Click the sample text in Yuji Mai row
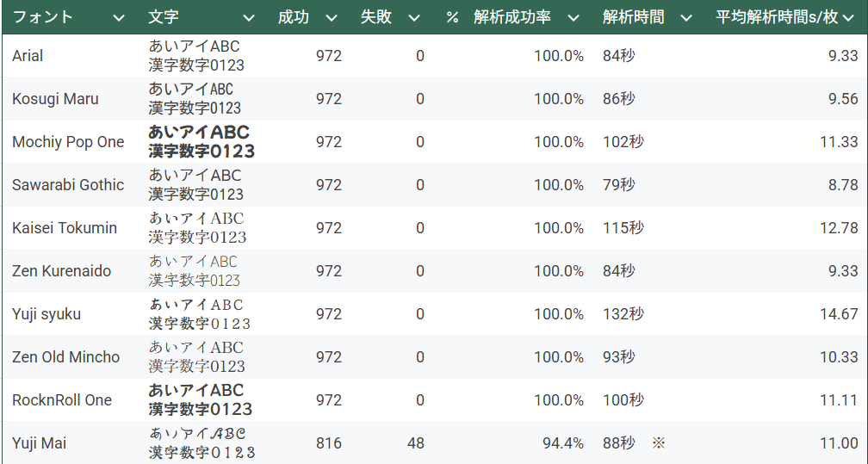The height and width of the screenshot is (464, 868). (201, 443)
